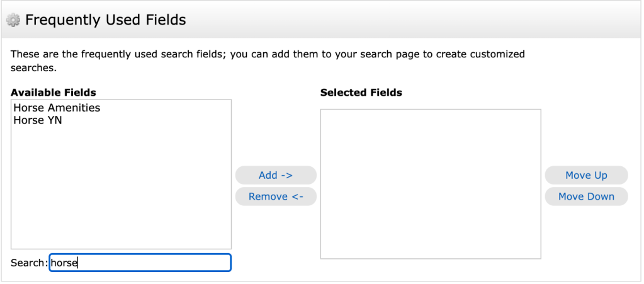
Task: Click the Move Down button
Action: tap(586, 196)
